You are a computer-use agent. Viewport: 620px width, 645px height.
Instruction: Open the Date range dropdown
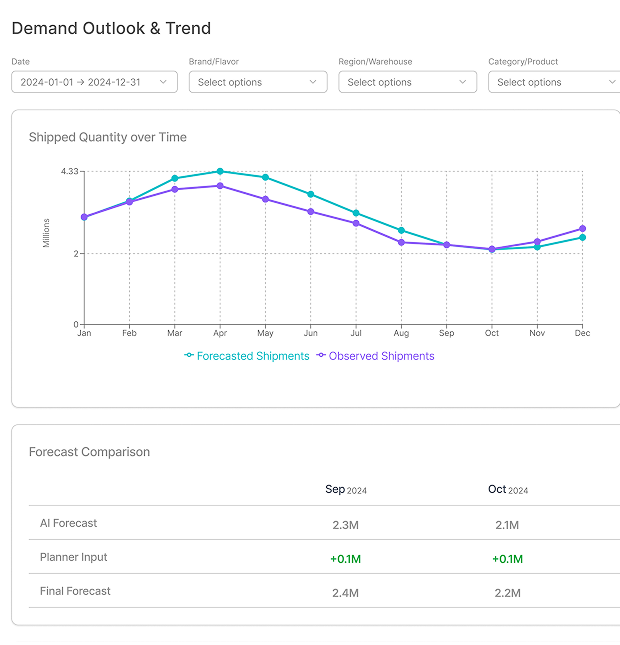tap(94, 82)
